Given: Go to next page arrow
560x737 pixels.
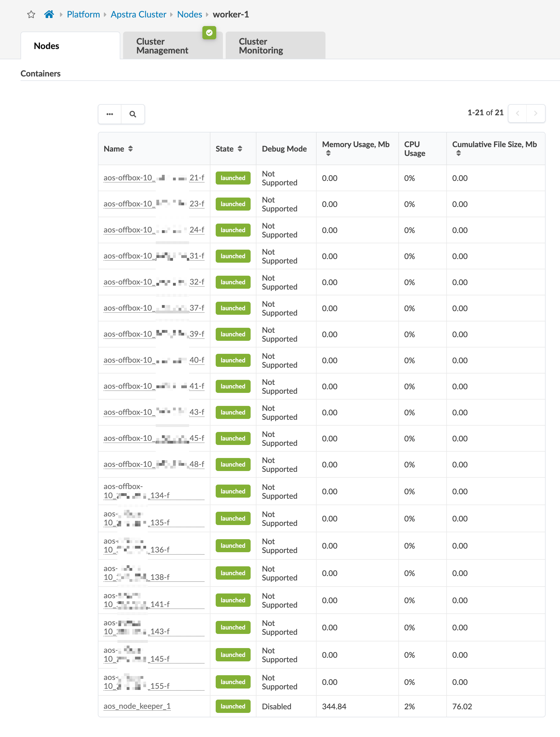Looking at the screenshot, I should click(x=535, y=114).
